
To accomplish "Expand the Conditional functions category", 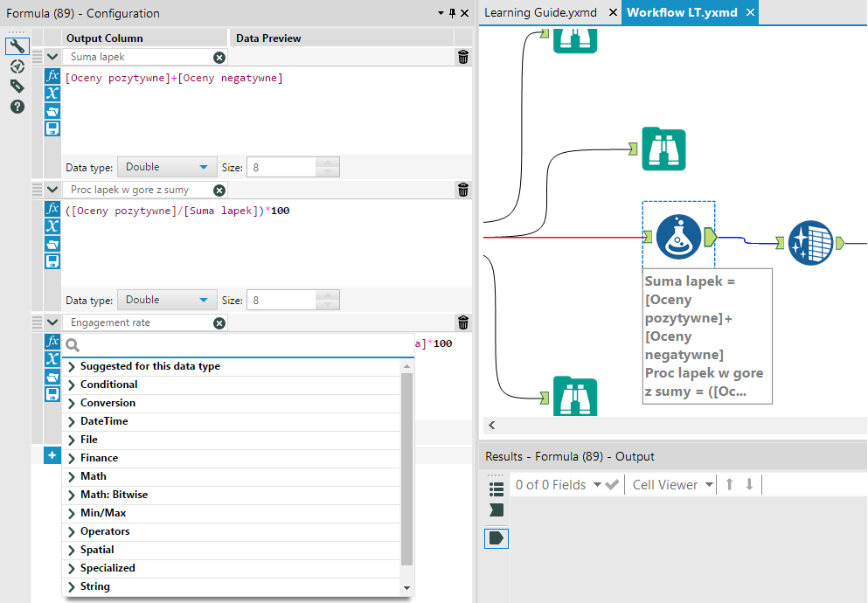I will click(x=108, y=385).
